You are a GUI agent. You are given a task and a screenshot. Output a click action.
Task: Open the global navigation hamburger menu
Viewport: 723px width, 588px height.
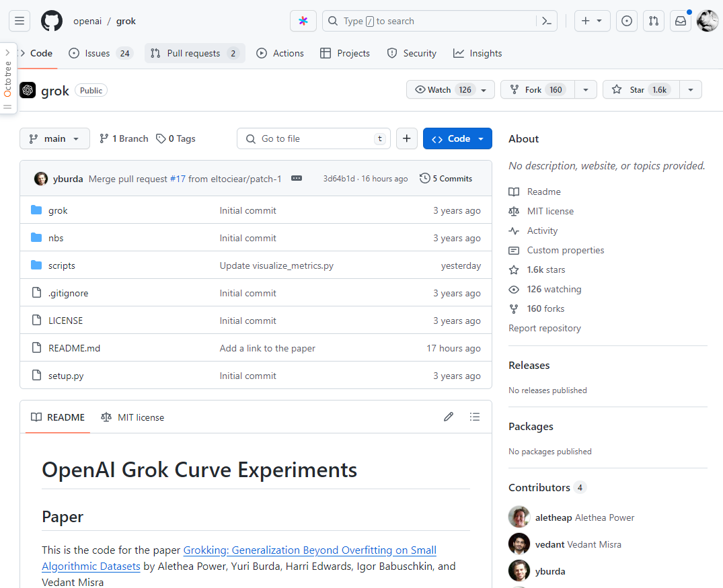20,21
